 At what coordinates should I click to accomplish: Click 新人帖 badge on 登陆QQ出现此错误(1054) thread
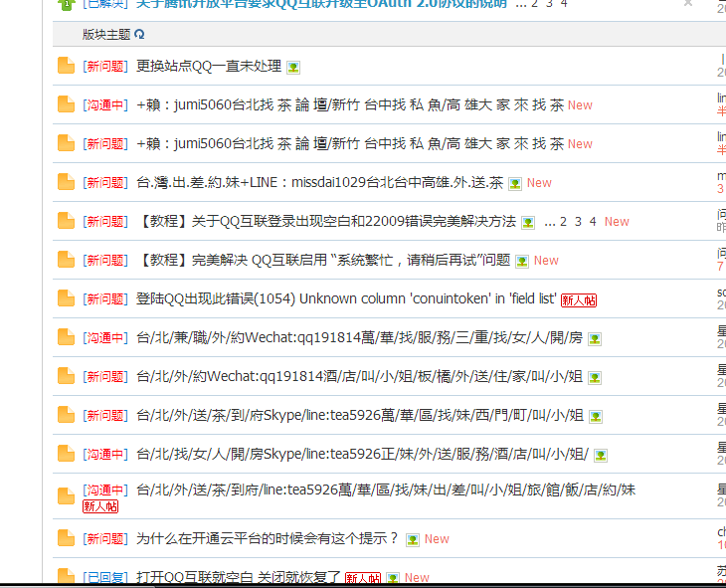click(579, 300)
